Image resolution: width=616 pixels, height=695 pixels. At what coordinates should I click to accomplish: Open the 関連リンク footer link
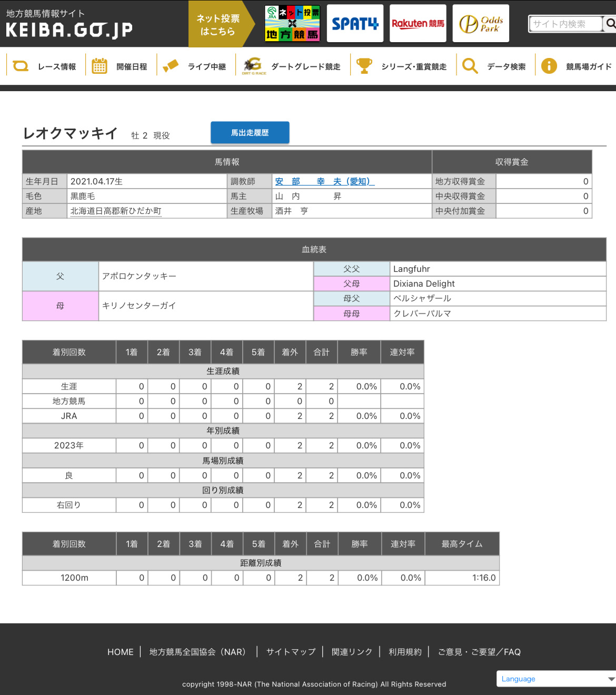tap(352, 652)
